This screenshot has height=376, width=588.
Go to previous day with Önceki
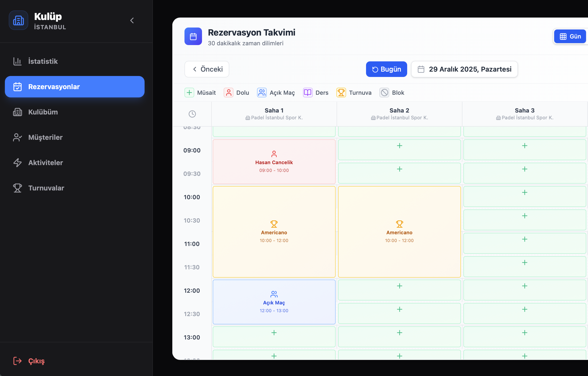207,69
